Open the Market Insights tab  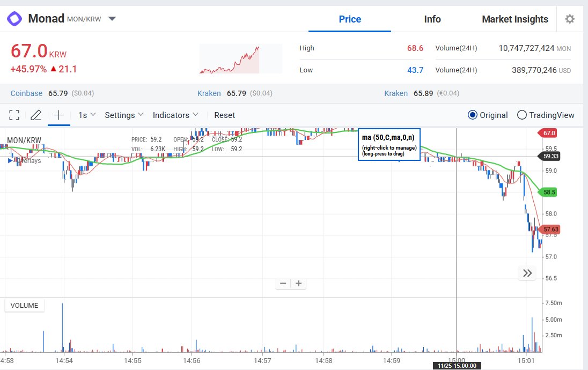(x=514, y=19)
